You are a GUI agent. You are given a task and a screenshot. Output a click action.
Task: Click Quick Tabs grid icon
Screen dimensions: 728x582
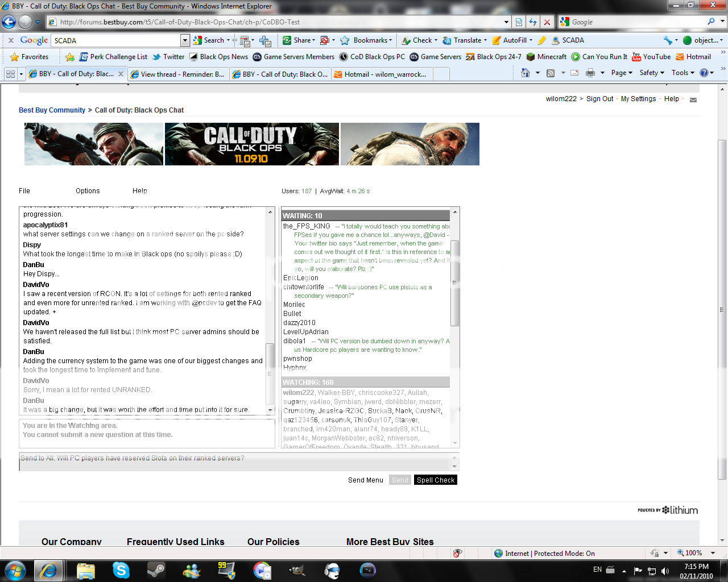(x=10, y=74)
